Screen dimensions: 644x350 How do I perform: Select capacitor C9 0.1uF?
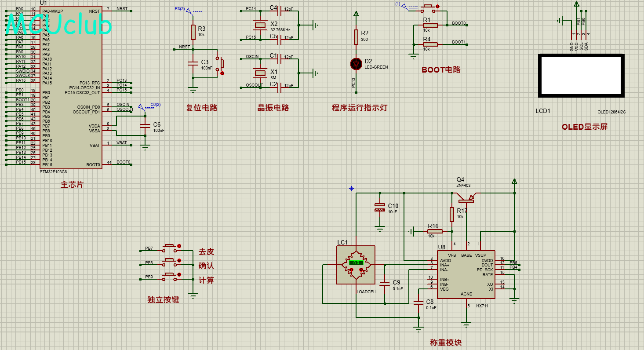click(385, 284)
